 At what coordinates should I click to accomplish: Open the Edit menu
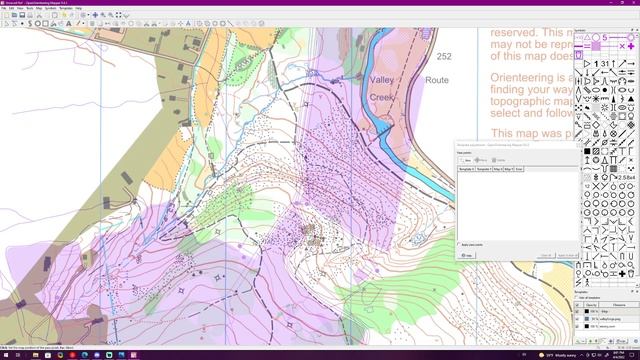tap(11, 8)
